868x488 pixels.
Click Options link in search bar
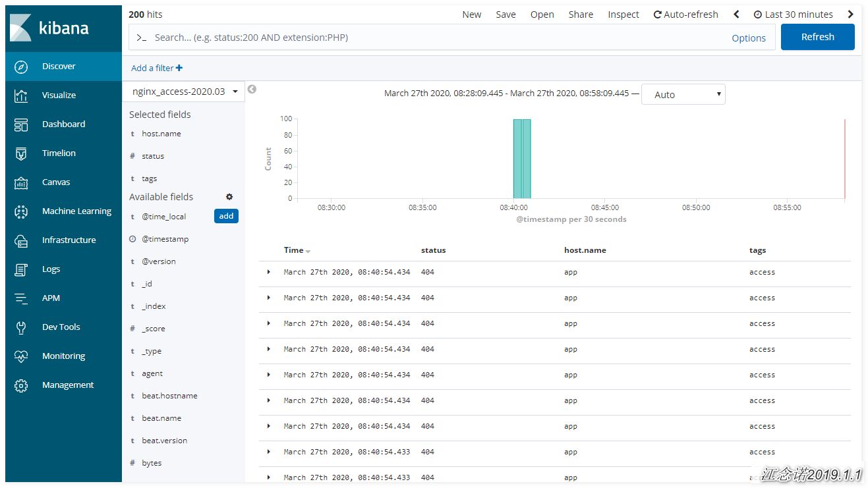749,38
